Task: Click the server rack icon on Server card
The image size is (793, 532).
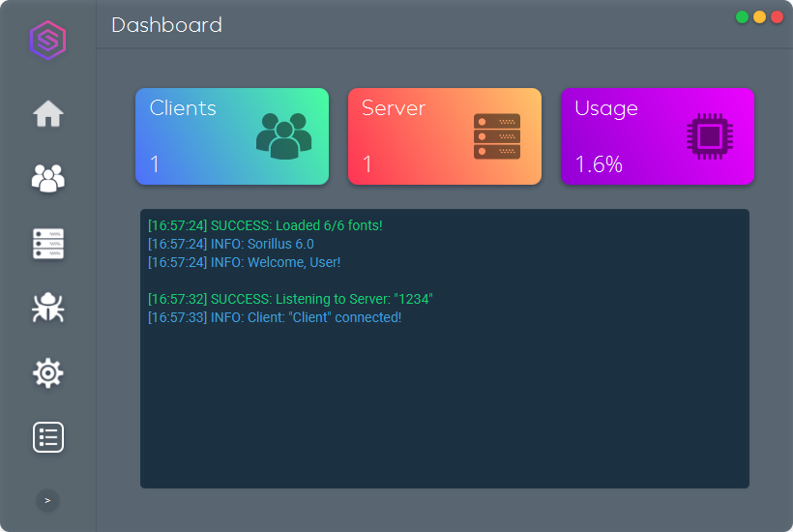Action: pyautogui.click(x=497, y=136)
